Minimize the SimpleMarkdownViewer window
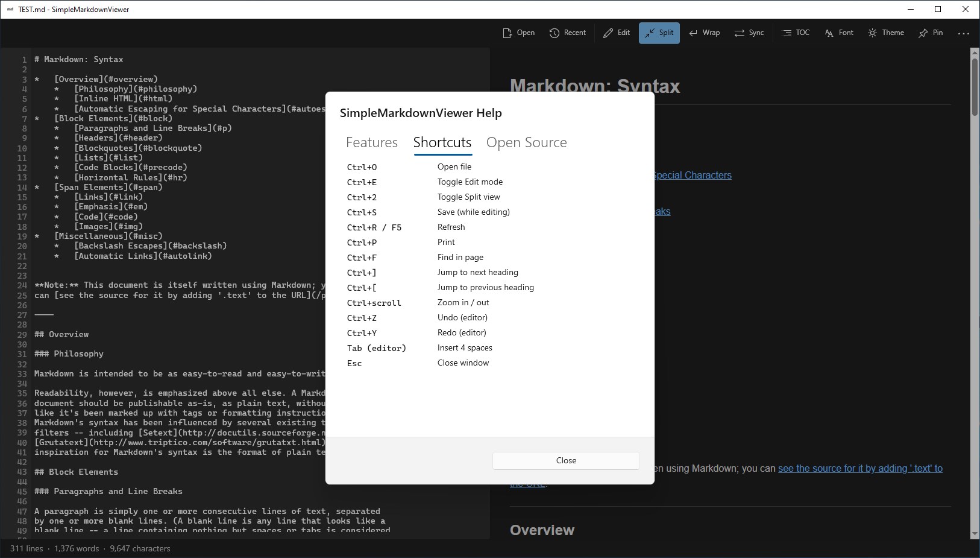 (x=911, y=9)
